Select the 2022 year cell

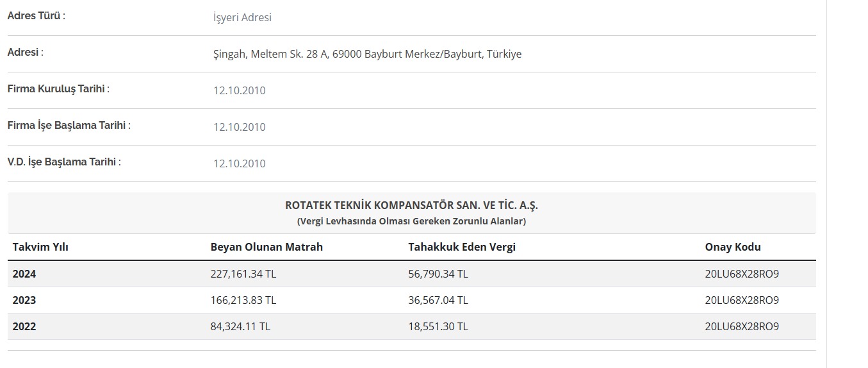tap(24, 326)
